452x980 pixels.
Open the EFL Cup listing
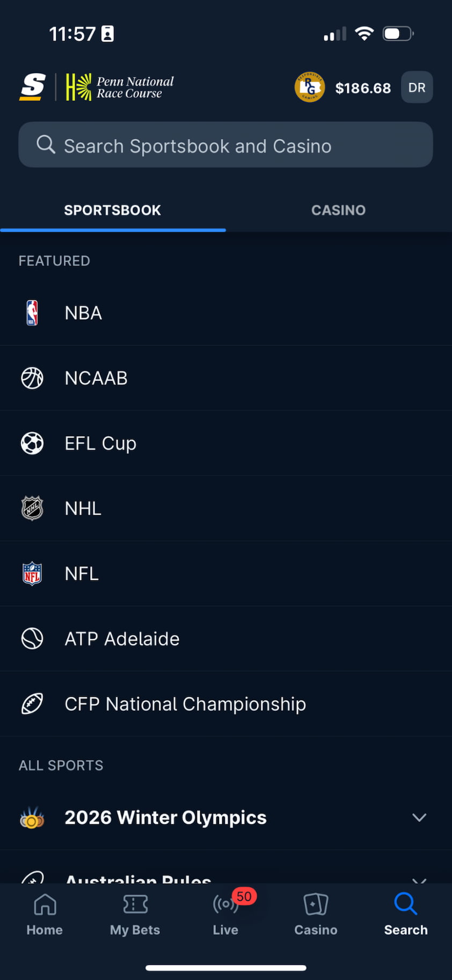point(100,443)
